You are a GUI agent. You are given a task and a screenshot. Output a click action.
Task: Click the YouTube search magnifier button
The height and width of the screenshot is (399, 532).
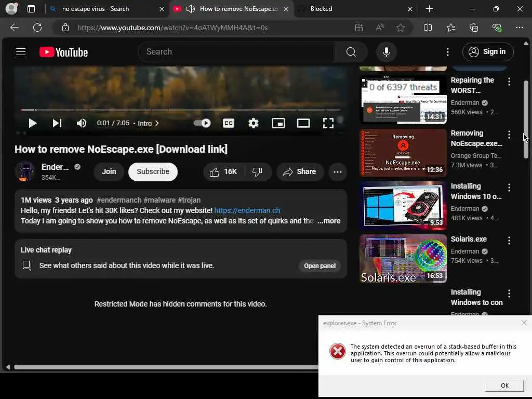click(x=351, y=52)
